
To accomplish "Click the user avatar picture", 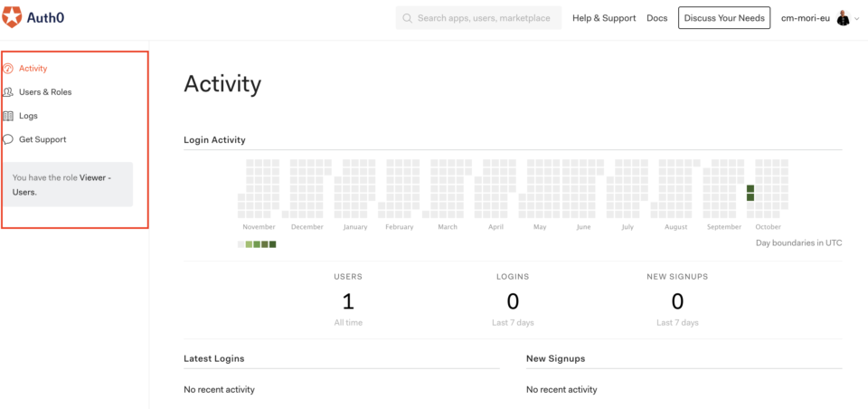I will [843, 18].
